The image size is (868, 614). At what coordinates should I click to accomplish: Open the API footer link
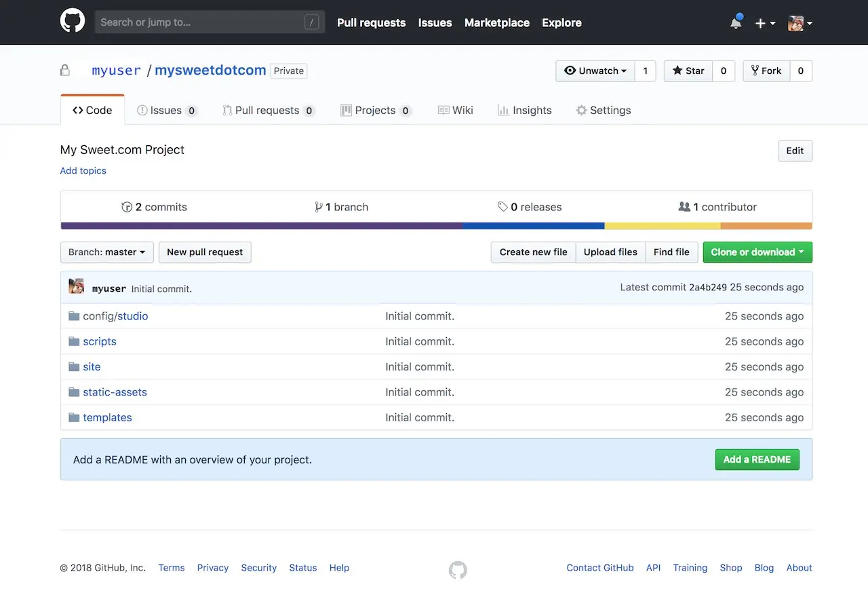(x=653, y=568)
